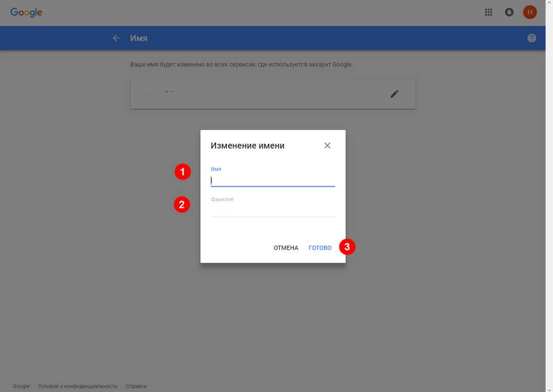Screen dimensions: 553x392
Task: Open the Google footer link
Action: pos(21,386)
